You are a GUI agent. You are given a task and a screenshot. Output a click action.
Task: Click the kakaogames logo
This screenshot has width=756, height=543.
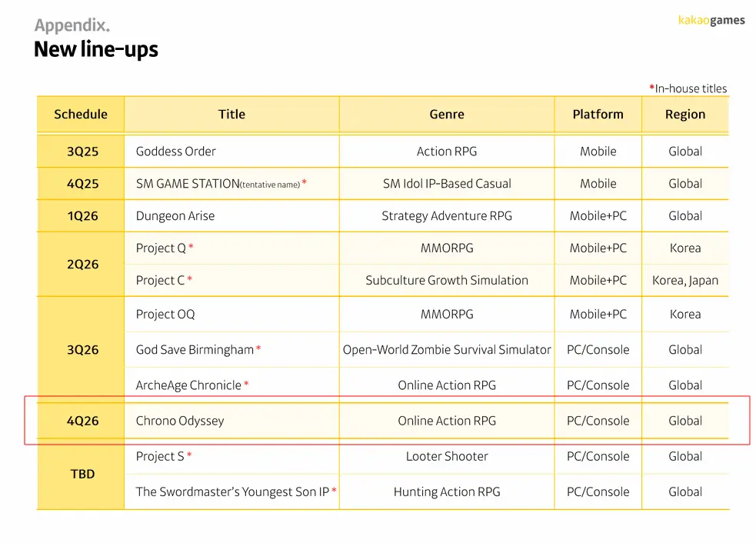[711, 20]
